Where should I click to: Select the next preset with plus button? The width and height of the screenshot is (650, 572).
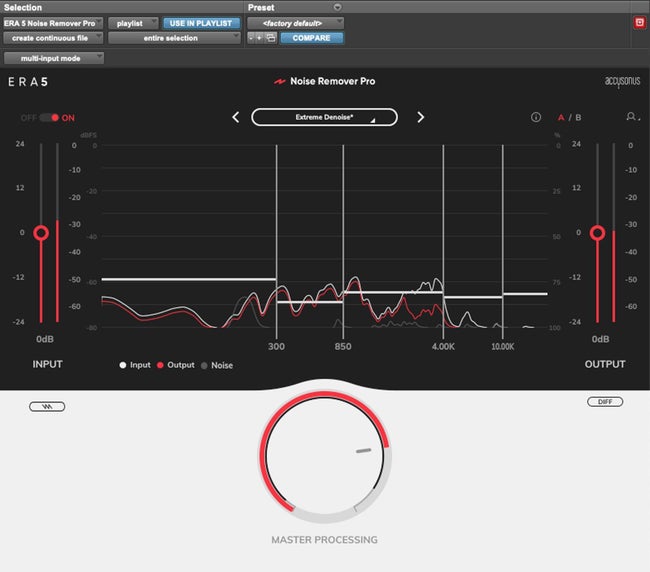tap(259, 38)
